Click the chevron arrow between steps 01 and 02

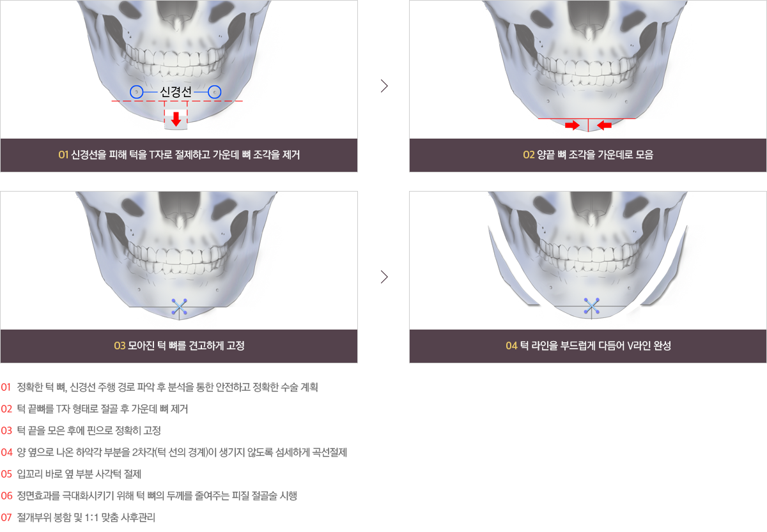pyautogui.click(x=384, y=86)
